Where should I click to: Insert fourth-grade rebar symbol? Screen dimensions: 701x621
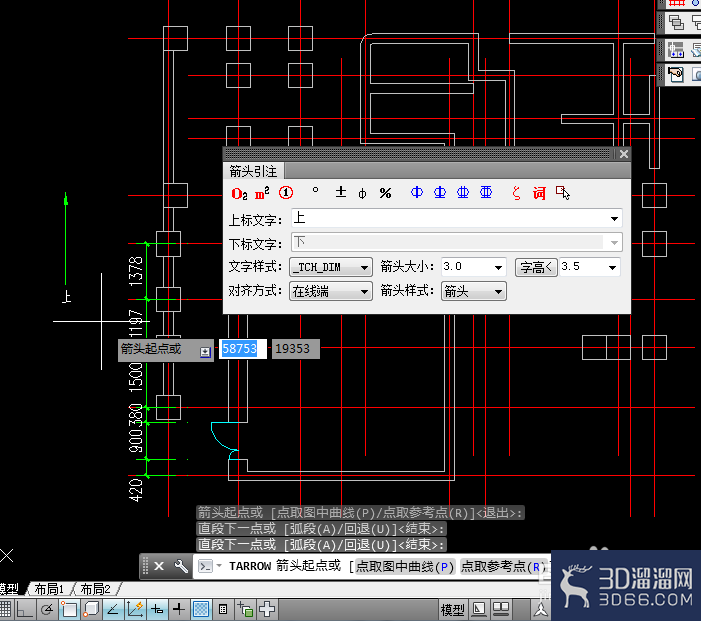coord(486,192)
